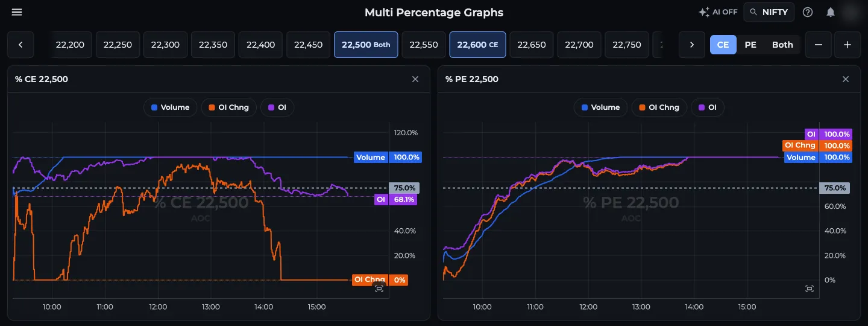
Task: Click the % CE 22,500 panel title
Action: 42,79
